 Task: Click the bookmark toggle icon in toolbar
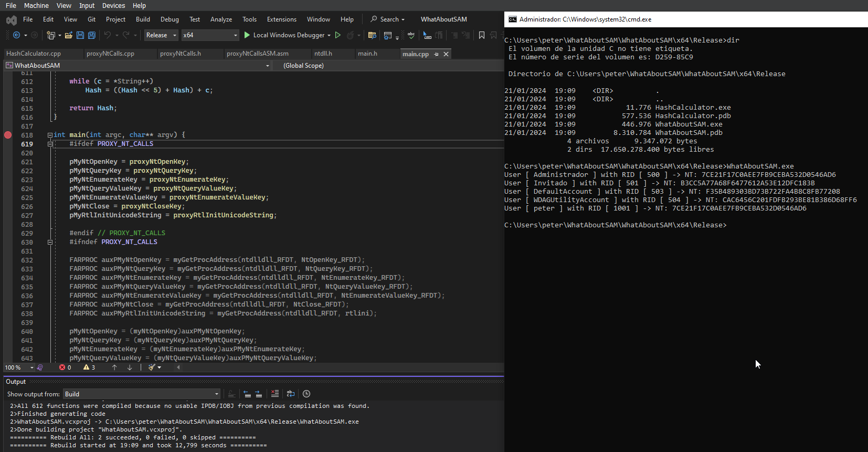[x=482, y=35]
